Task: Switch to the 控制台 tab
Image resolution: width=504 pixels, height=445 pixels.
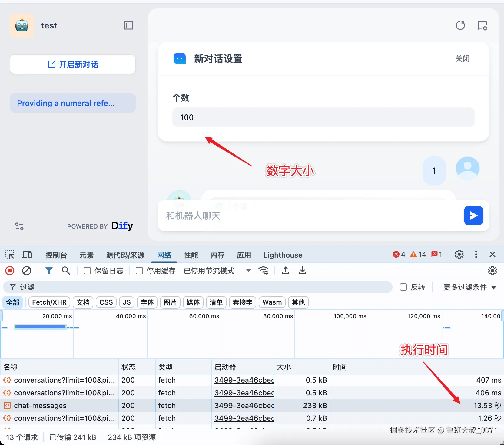Action: 56,255
